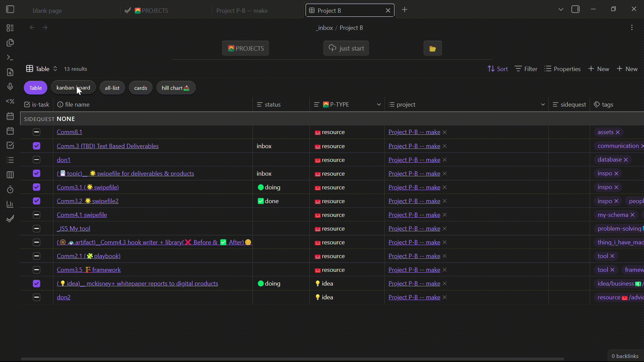The image size is (644, 362).
Task: Open the three-dot more options menu
Action: click(x=632, y=28)
